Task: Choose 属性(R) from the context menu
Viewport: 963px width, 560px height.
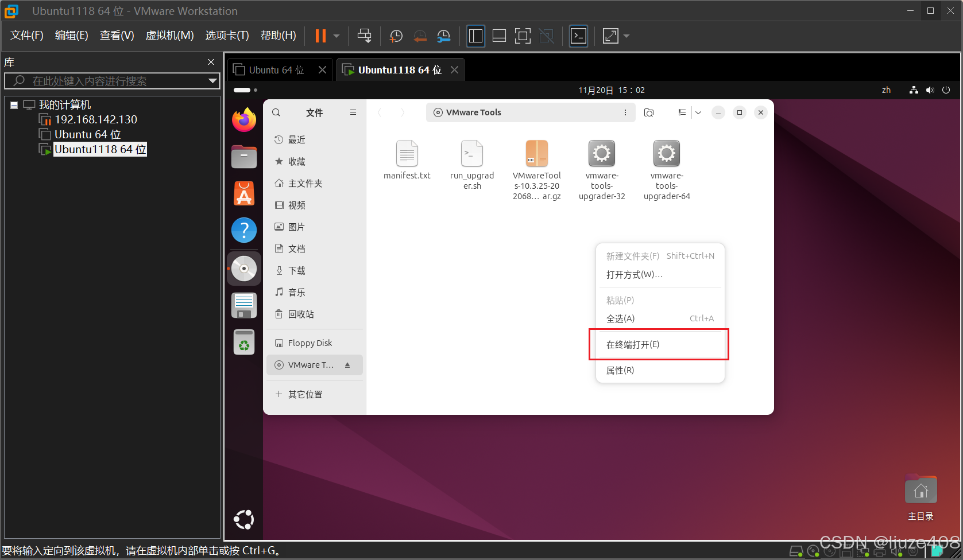Action: pyautogui.click(x=659, y=371)
